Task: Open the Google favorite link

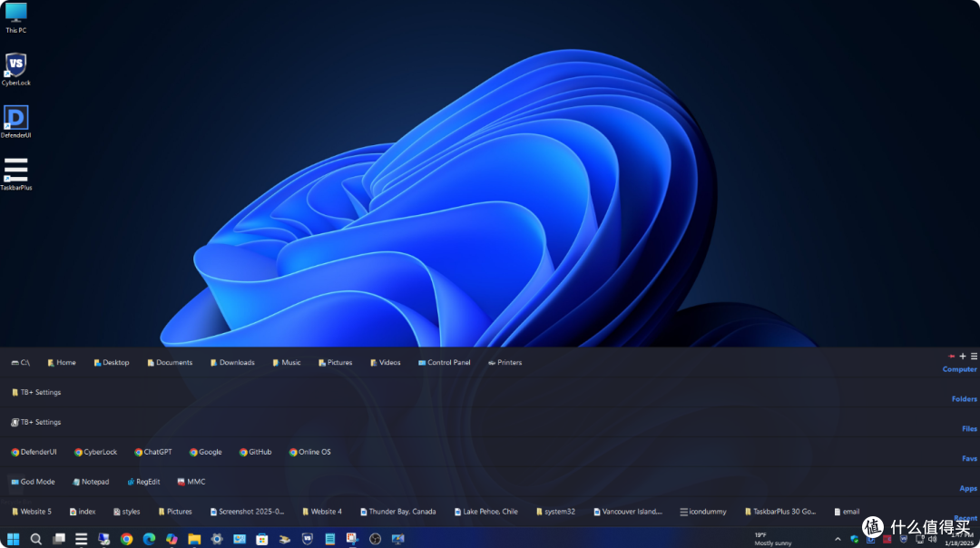Action: pyautogui.click(x=206, y=453)
